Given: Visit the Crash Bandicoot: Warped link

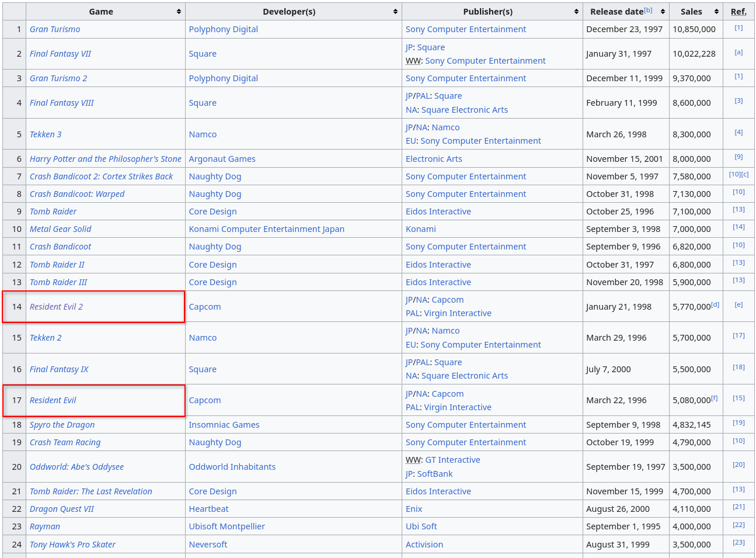Looking at the screenshot, I should pyautogui.click(x=77, y=194).
